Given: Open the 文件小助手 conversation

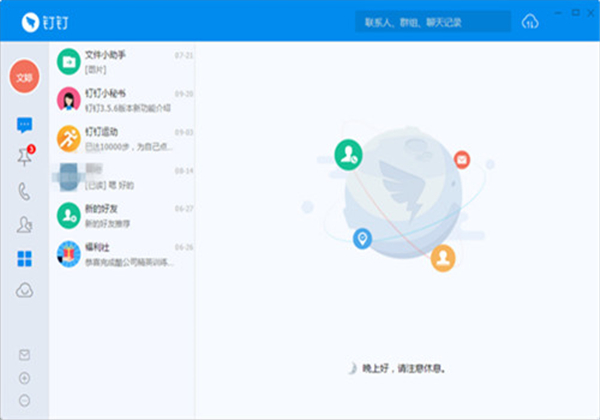Looking at the screenshot, I should [122, 61].
